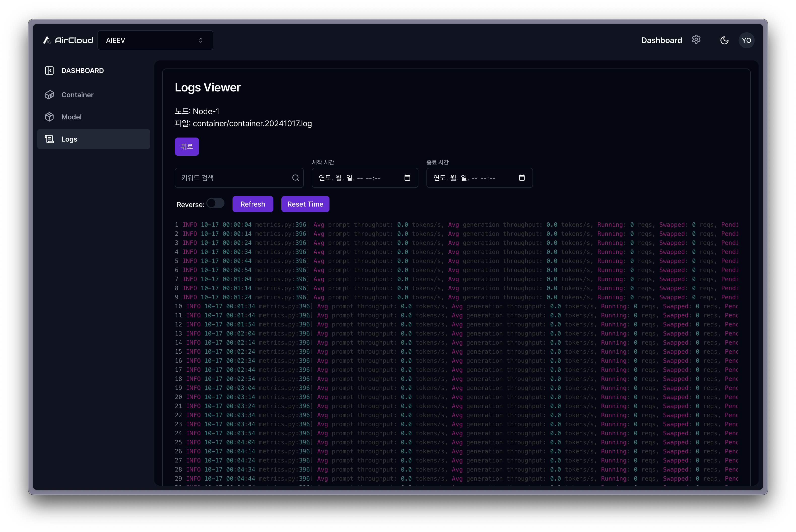Screen dimensions: 796x532
Task: Select log line 15 at 00:02:24
Action: 457,352
